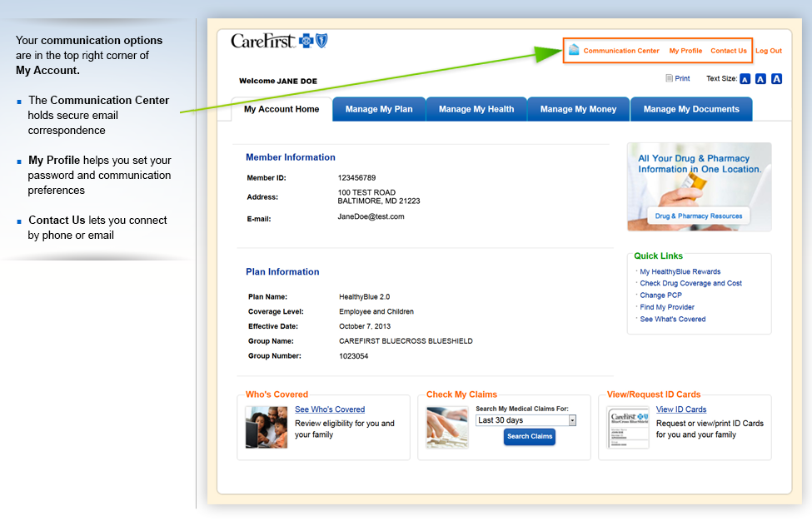The width and height of the screenshot is (812, 521).
Task: Click the printer icon beside Print
Action: (669, 78)
